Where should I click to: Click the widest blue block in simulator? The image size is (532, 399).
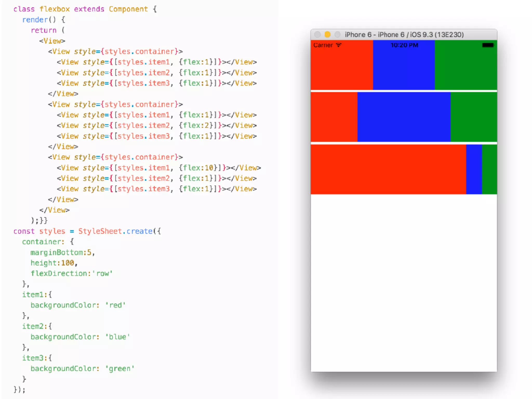point(404,117)
